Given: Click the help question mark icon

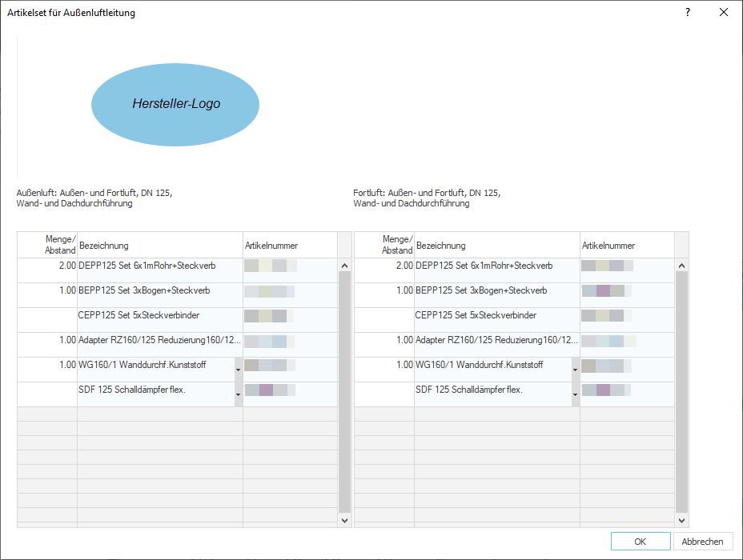Looking at the screenshot, I should point(688,12).
